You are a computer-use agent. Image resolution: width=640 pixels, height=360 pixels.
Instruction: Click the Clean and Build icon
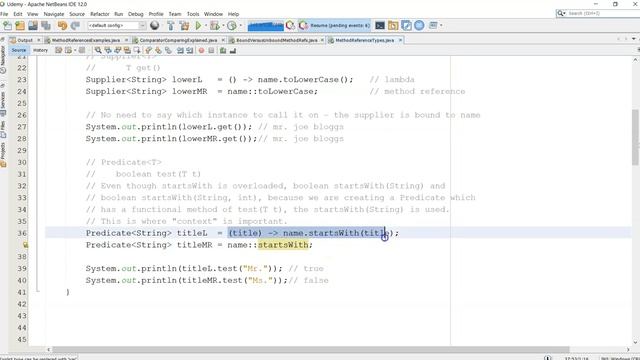(x=184, y=26)
